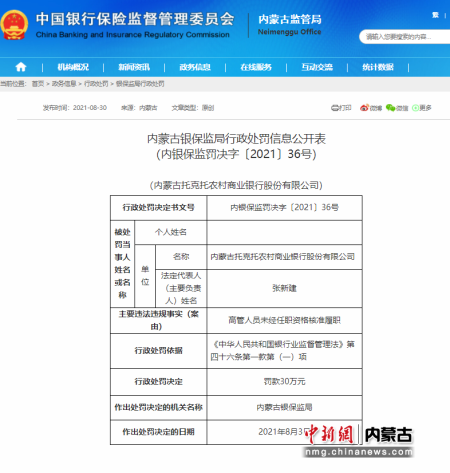Click table cell 内银保监罚决字〔2021〕36号

click(284, 208)
